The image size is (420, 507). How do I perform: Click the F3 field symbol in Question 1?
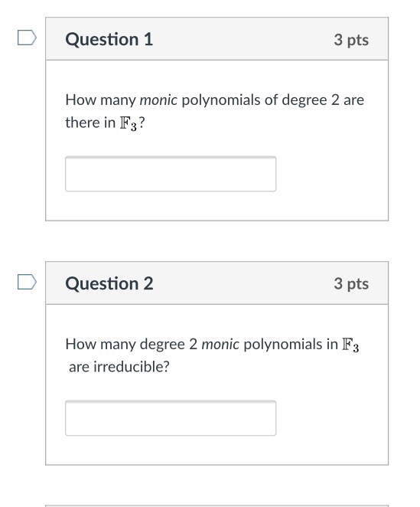(x=129, y=124)
